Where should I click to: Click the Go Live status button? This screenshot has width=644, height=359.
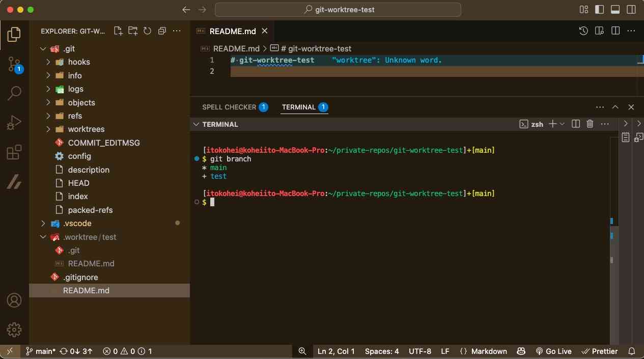click(553, 351)
